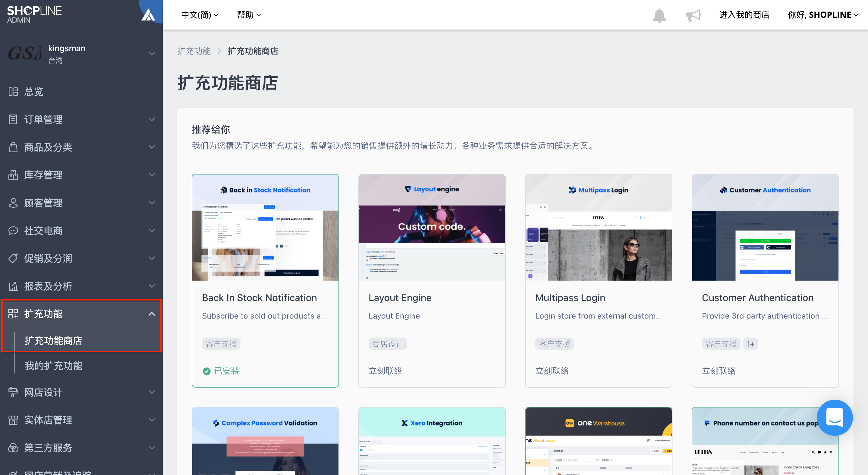Click 进入我的商店 link
Viewport: 868px width, 475px height.
tap(744, 15)
